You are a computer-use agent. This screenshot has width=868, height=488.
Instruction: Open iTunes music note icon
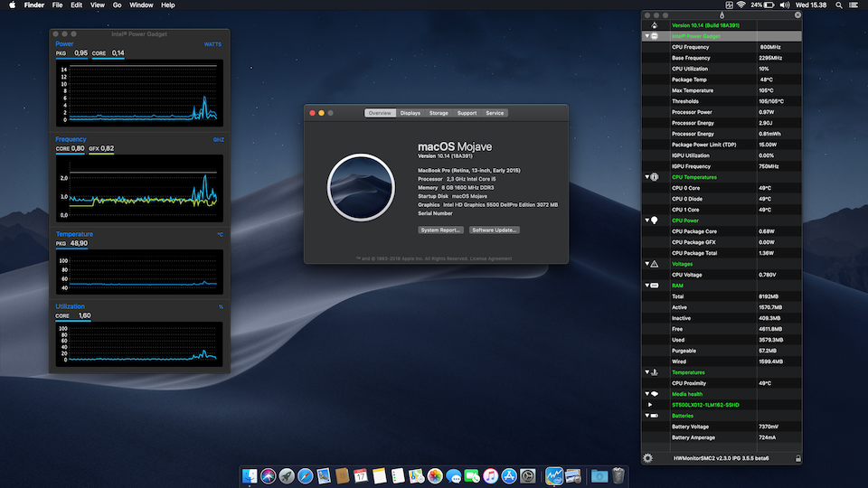tap(490, 476)
